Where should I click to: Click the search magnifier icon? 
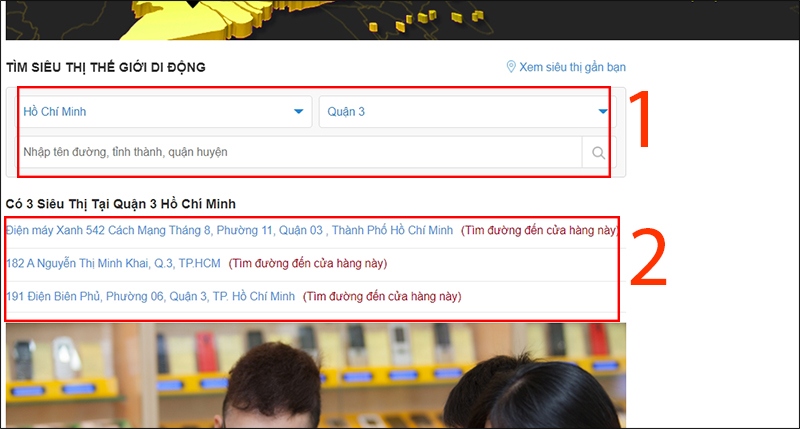[598, 153]
